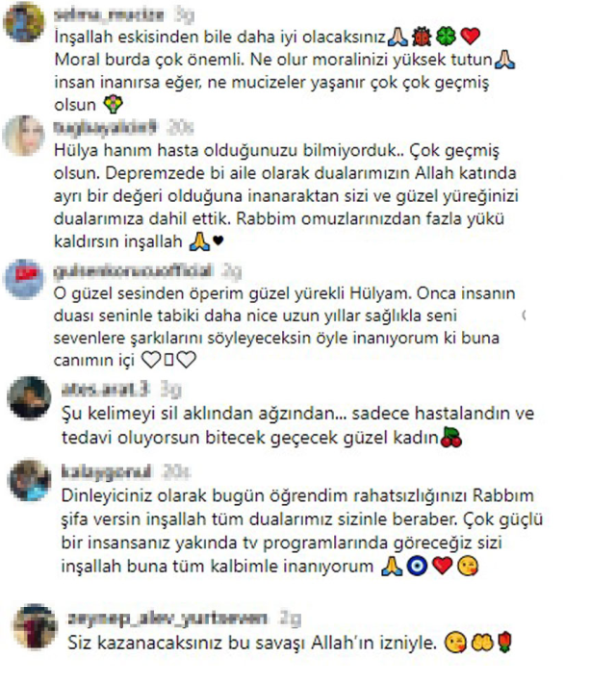Screen dimensions: 616x682
Task: Open avatar beside 'Siz kazanacaksınız bu savaşı'
Action: [36, 626]
